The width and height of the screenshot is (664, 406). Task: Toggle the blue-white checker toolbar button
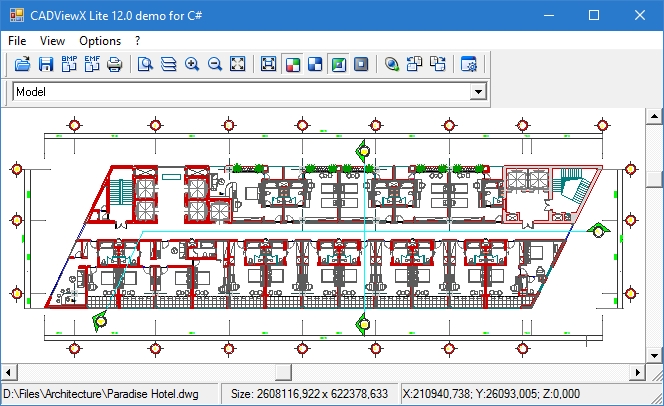(315, 65)
